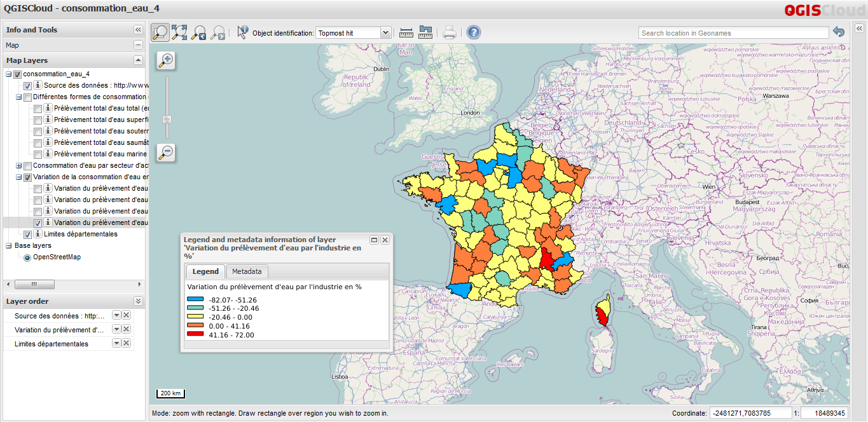Switch to the Metadata tab
The image size is (868, 422).
pos(247,271)
